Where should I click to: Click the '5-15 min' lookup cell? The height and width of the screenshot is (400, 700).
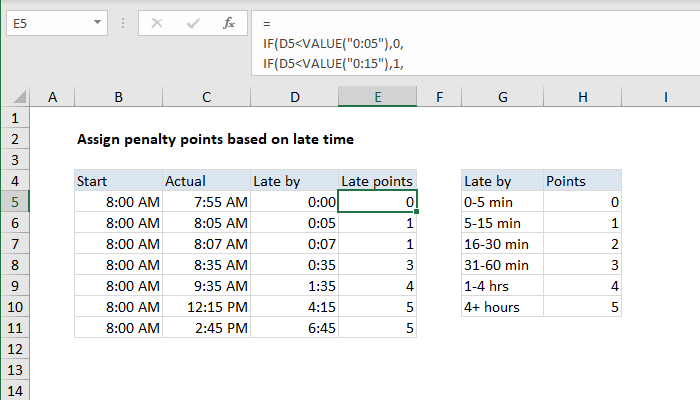pos(503,223)
